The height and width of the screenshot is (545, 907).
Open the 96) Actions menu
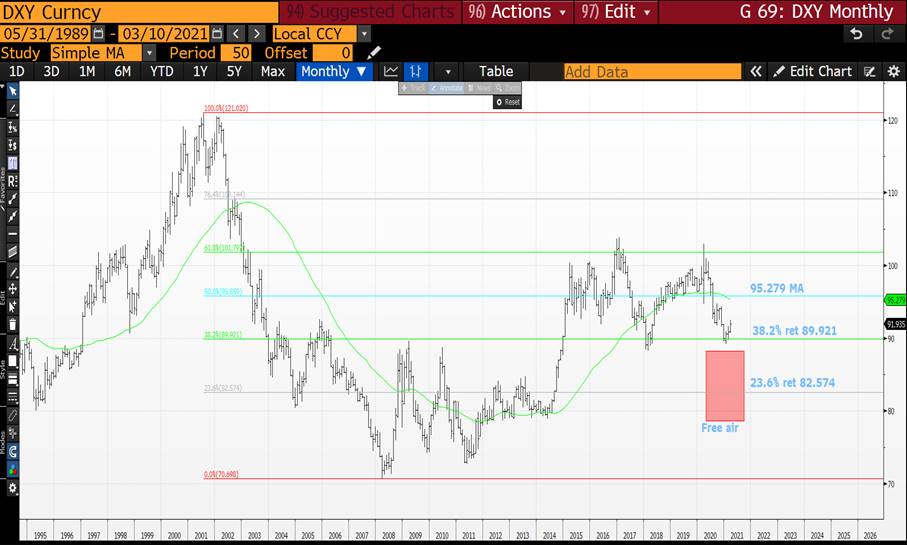[517, 12]
